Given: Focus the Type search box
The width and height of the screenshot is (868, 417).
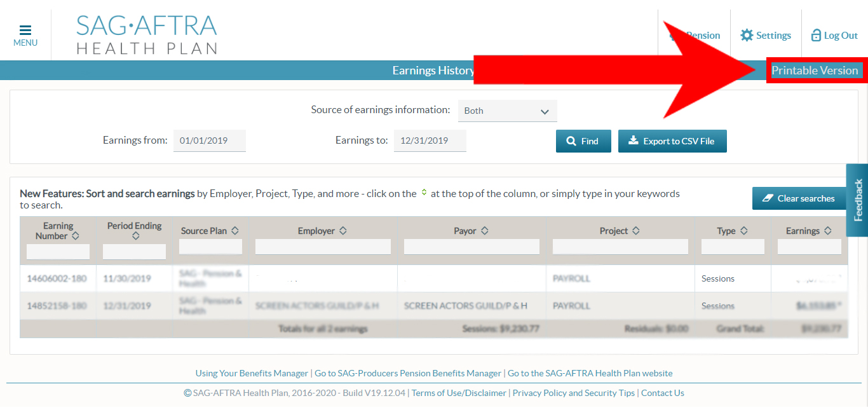Looking at the screenshot, I should (x=733, y=247).
